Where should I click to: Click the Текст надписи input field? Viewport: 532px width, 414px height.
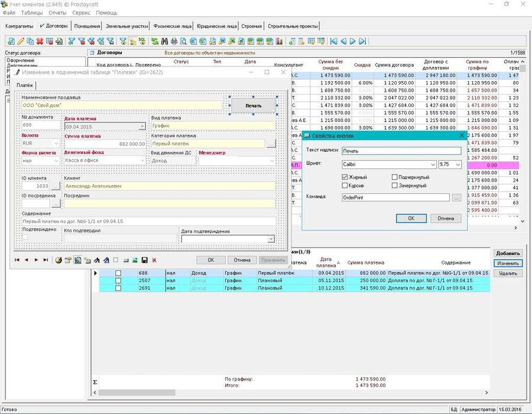(401, 151)
